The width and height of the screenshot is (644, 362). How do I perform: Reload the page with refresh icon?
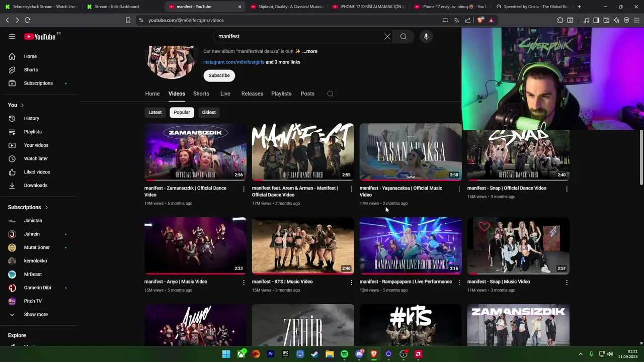coord(27,20)
